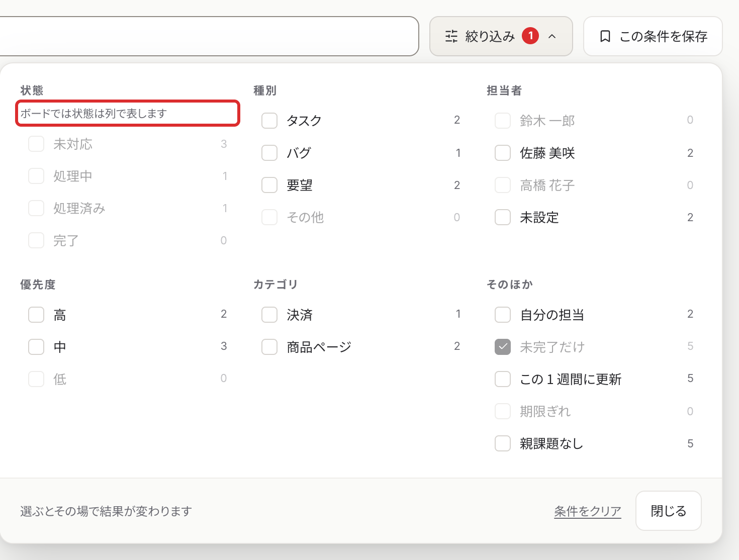This screenshot has width=739, height=560.
Task: Click the disabled 処理中 status checkbox
Action: 36,176
